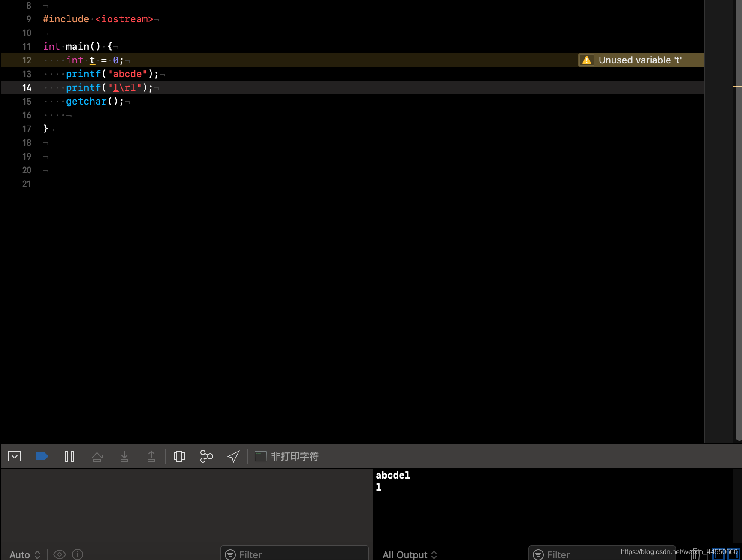Open Debug Memory Graph

[206, 456]
